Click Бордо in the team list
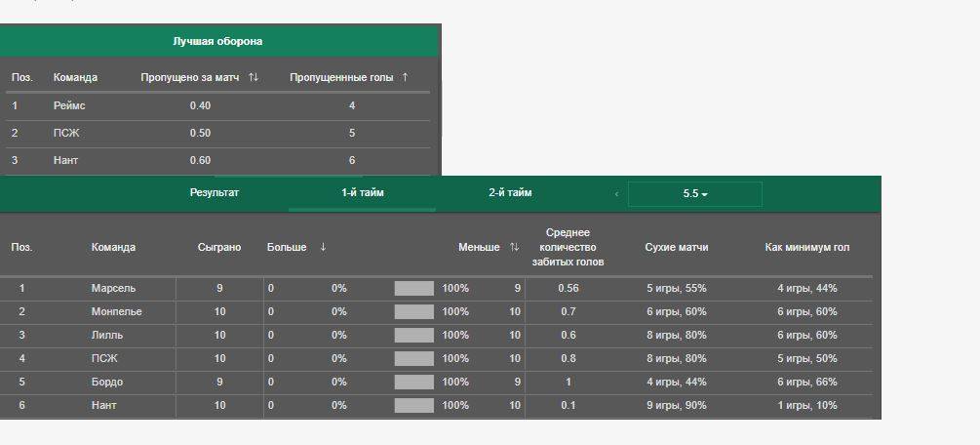This screenshot has height=445, width=980. [107, 382]
